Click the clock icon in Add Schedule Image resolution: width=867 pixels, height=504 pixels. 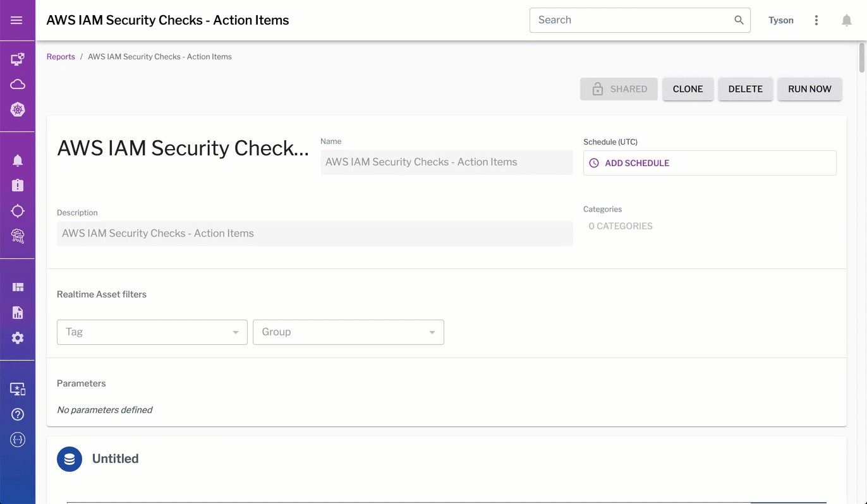(594, 163)
